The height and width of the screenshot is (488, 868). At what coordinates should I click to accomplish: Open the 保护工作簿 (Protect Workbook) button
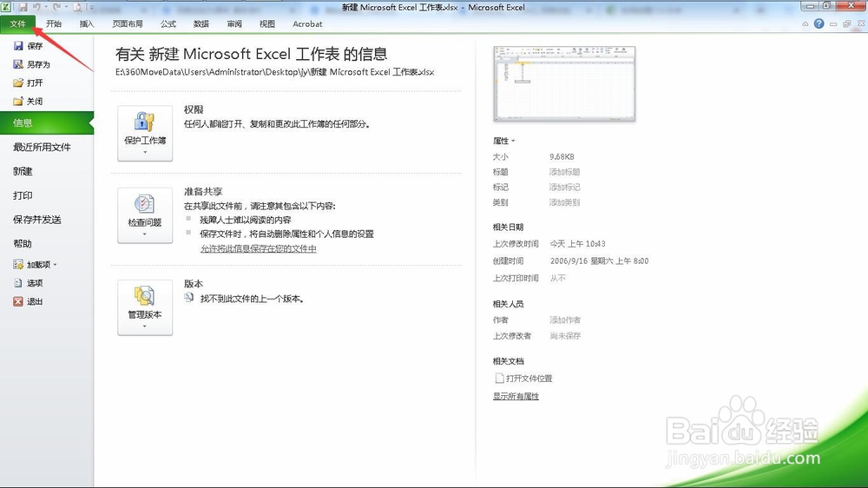click(x=145, y=134)
